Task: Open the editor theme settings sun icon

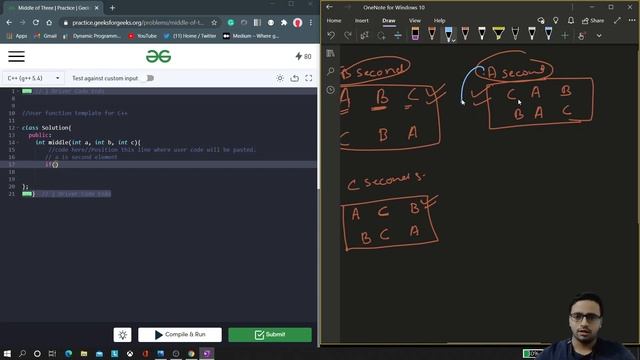Action: point(280,78)
